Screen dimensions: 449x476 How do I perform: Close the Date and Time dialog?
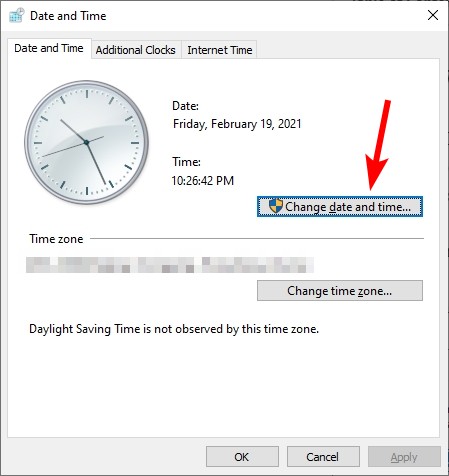(x=433, y=15)
